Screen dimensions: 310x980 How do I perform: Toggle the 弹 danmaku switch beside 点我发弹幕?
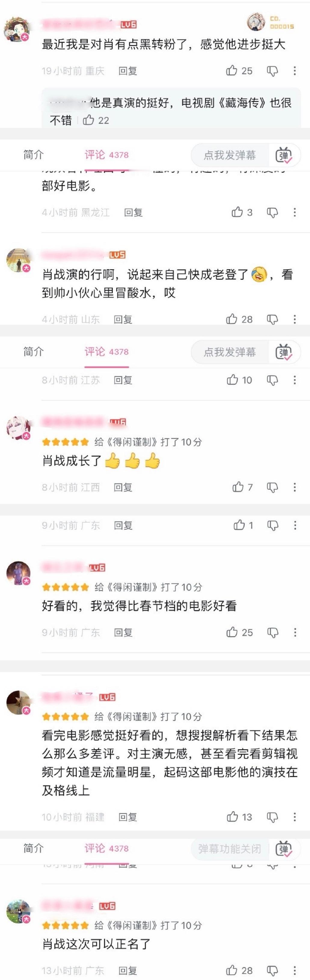coord(284,155)
